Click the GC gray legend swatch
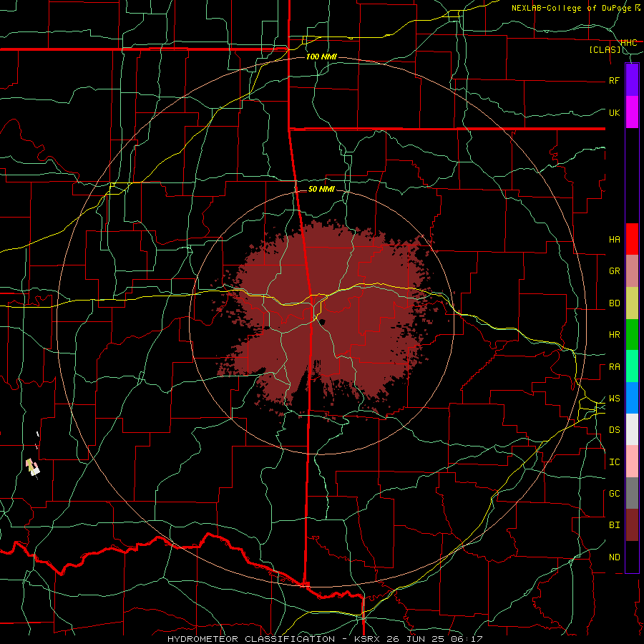This screenshot has height=644, width=644. [x=632, y=493]
